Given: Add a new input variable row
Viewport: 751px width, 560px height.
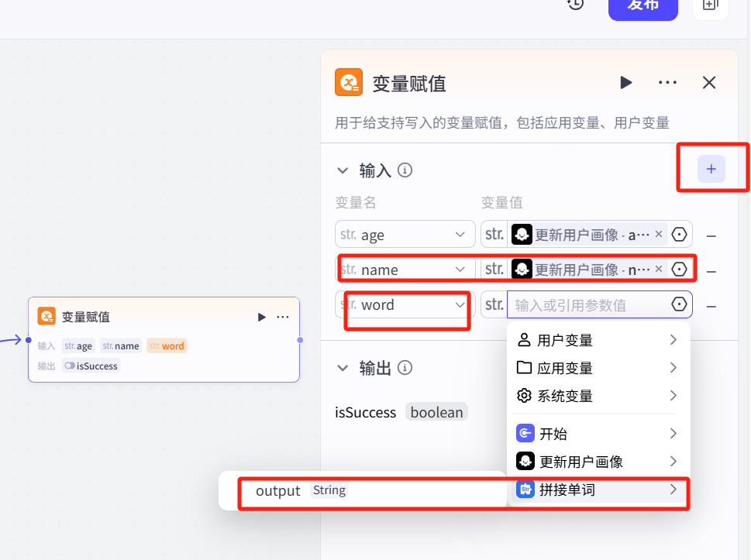Looking at the screenshot, I should click(711, 169).
